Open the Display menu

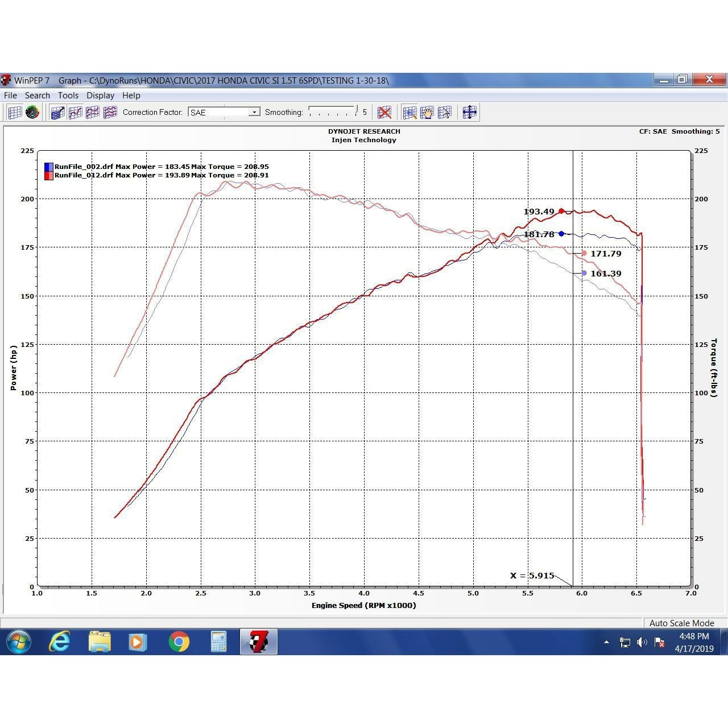tap(100, 96)
